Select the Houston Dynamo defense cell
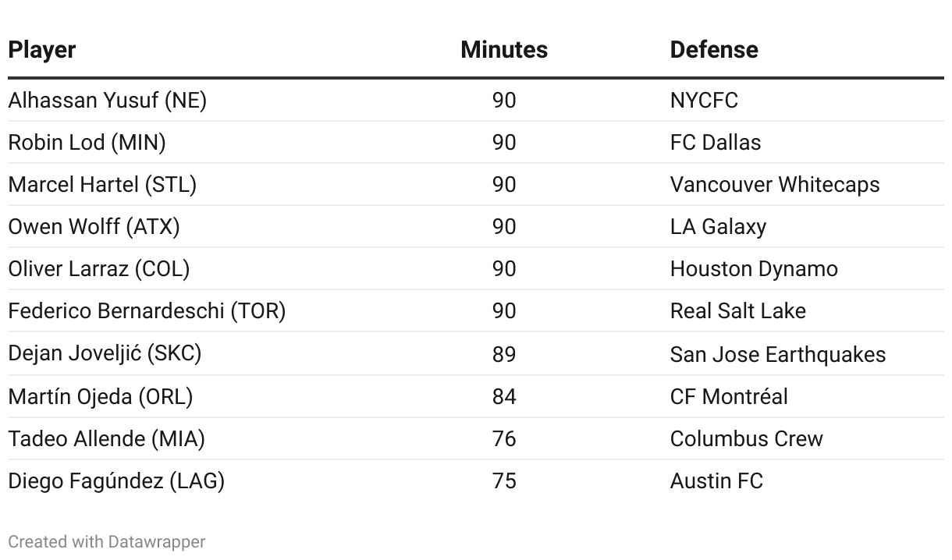Image resolution: width=952 pixels, height=560 pixels. click(753, 269)
